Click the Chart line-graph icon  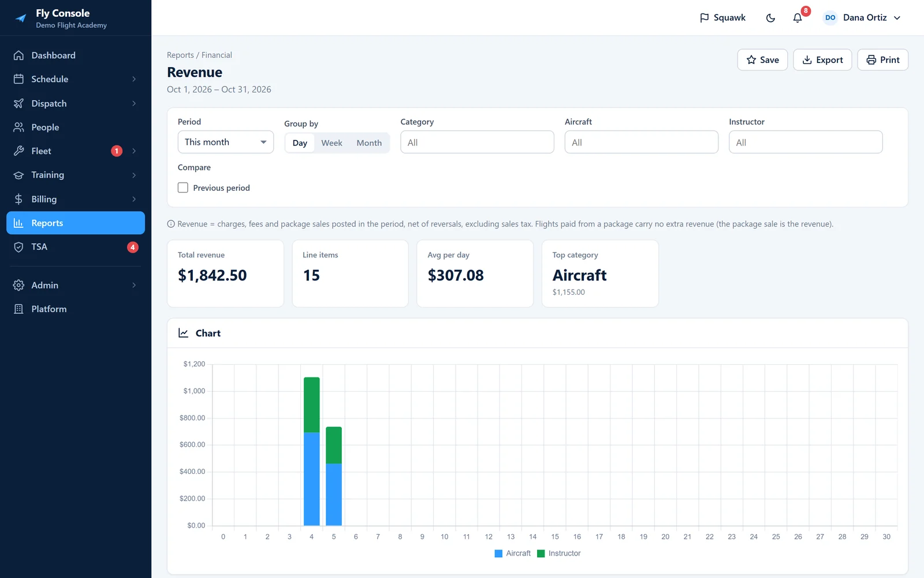[184, 333]
